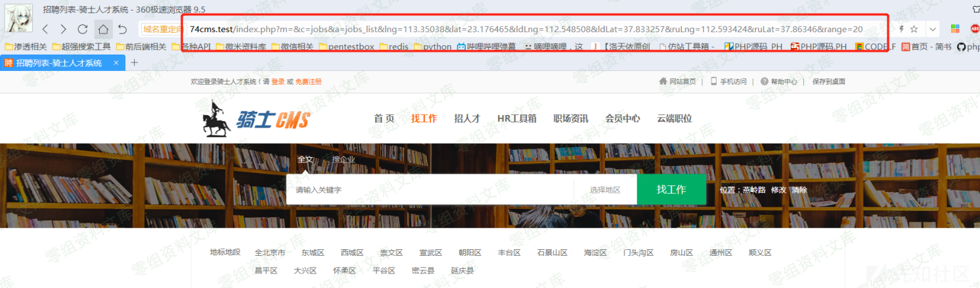Click the lightning speed mode icon
This screenshot has height=288, width=980.
pyautogui.click(x=901, y=30)
